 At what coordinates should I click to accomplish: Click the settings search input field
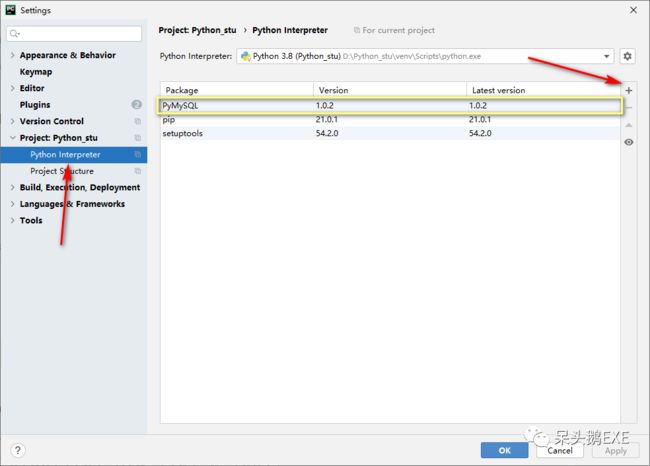point(74,34)
